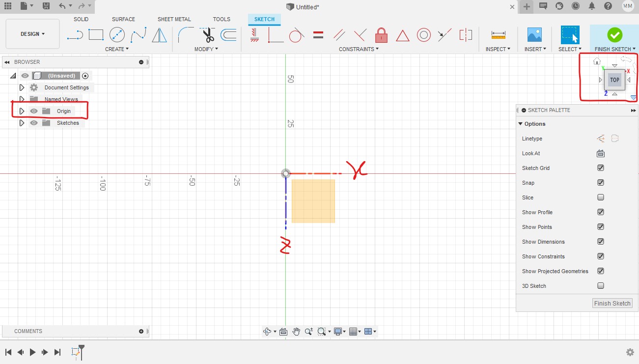Click the TOP face of the ViewCube
Screen dimensions: 639x364
pyautogui.click(x=614, y=80)
